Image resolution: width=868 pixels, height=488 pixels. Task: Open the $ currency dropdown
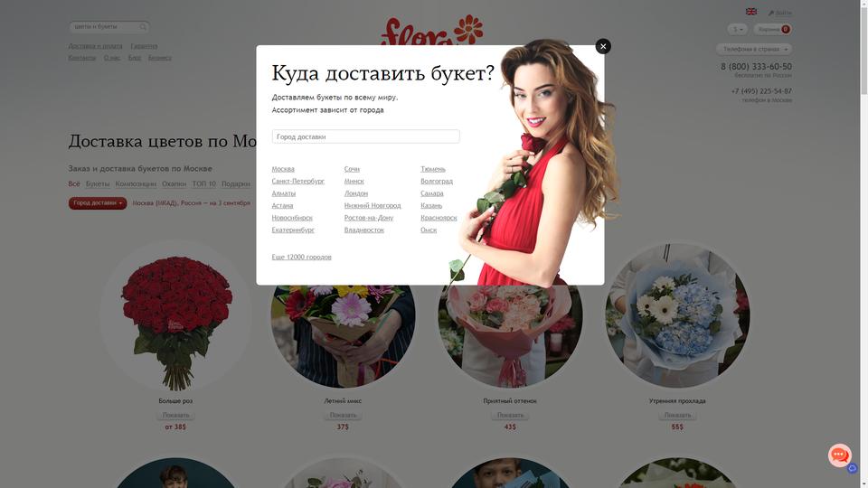click(x=738, y=29)
